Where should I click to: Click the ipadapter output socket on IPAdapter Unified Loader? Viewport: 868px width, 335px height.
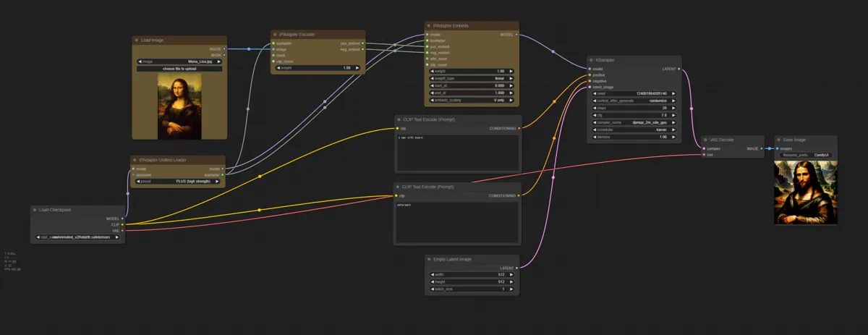pos(224,174)
